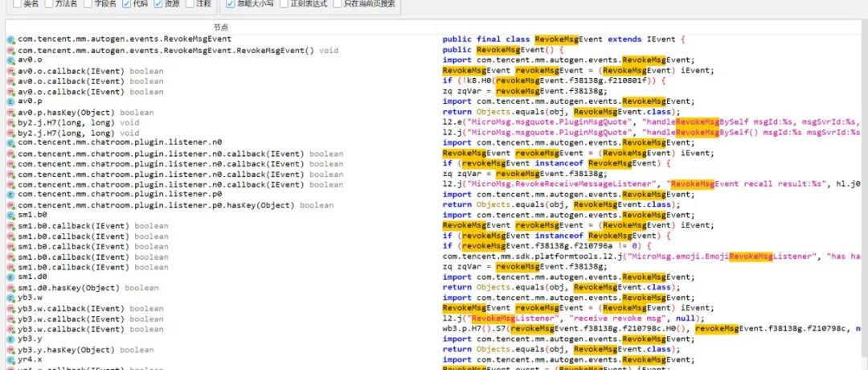Screen dimensions: 868x370
Task: Click method icon of sm1.d0.hasKey(Object)
Action: 11,288
